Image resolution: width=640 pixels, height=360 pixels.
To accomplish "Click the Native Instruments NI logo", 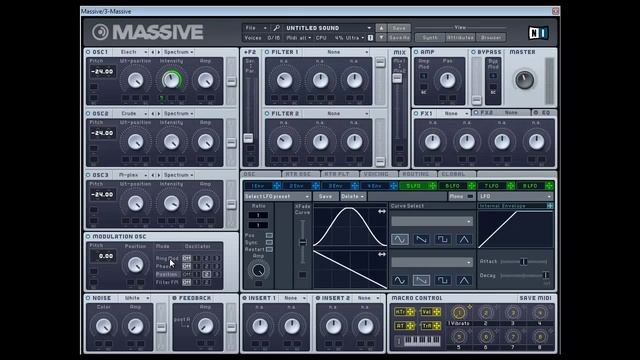I will pyautogui.click(x=538, y=33).
